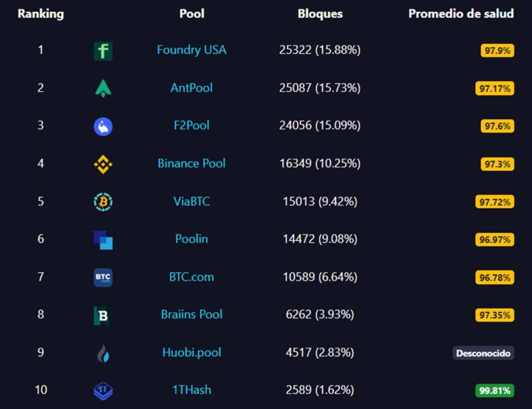Click the ViaBTC Bitcoin logo
The image size is (532, 409).
pyautogui.click(x=103, y=202)
